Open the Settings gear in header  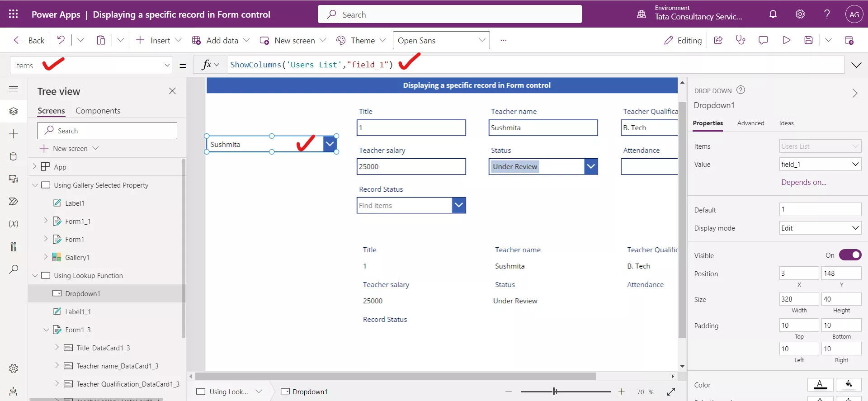(800, 14)
